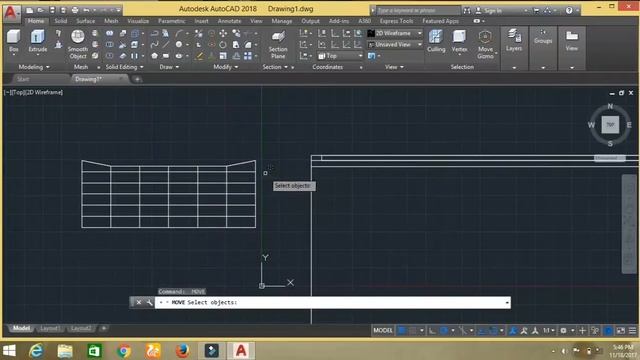Switch to the Solid ribbon tab
This screenshot has height=360, width=640.
click(60, 21)
